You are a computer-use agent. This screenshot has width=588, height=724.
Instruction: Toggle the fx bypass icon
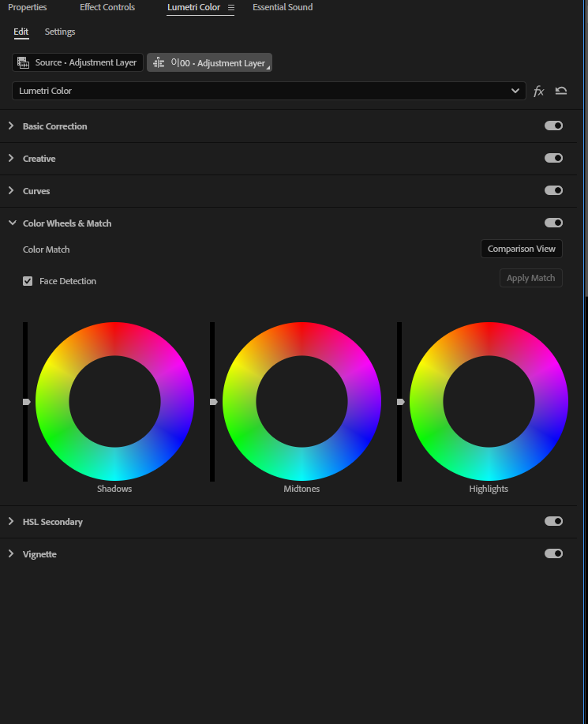[538, 91]
